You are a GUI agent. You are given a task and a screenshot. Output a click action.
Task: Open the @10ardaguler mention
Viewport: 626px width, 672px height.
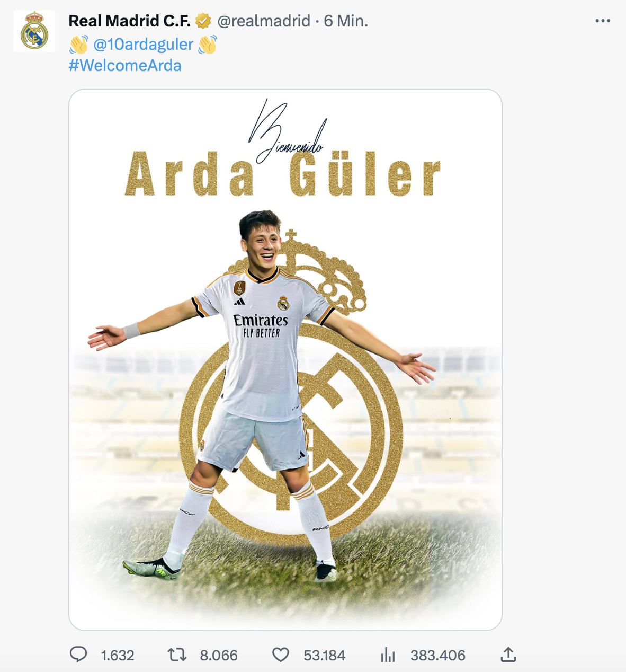[143, 44]
